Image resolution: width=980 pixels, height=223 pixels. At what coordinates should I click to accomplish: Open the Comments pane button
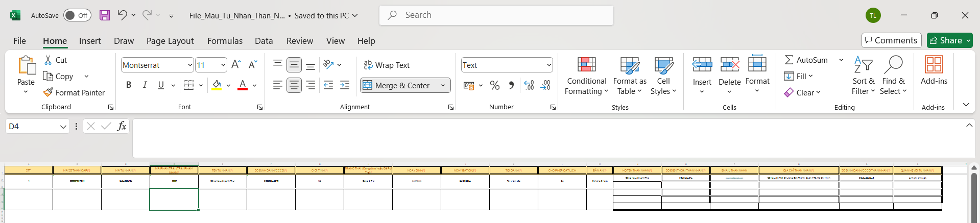tap(891, 40)
